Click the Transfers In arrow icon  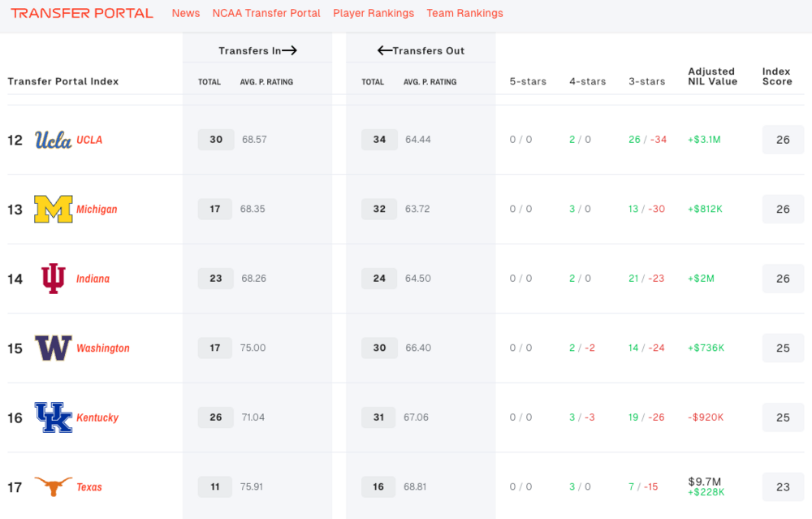tap(290, 50)
